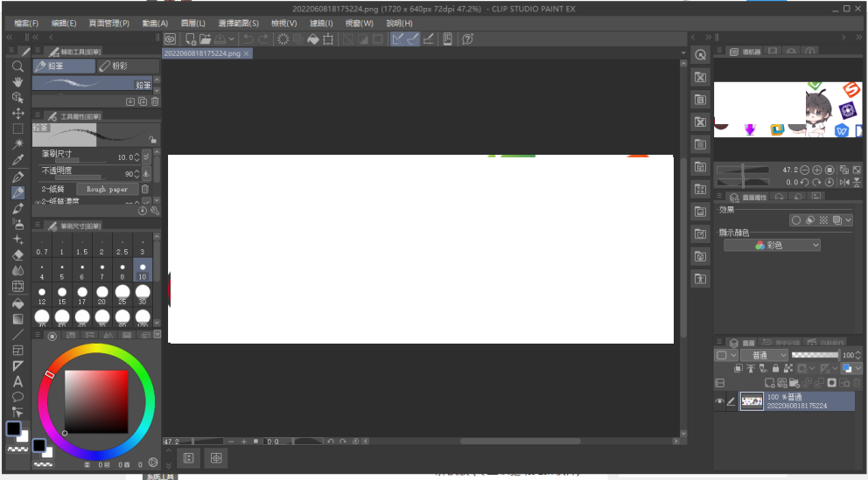Open the 濾鏡(I) menu
The image size is (868, 480).
tap(321, 24)
